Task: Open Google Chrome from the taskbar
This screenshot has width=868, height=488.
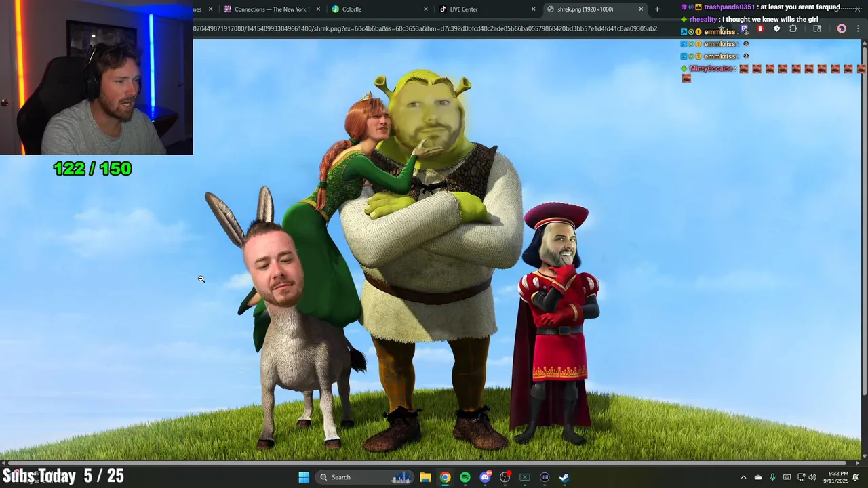Action: (445, 477)
